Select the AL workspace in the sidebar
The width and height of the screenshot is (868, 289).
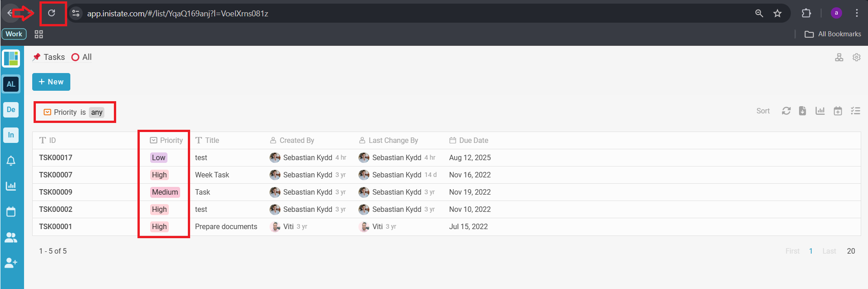pyautogui.click(x=11, y=84)
